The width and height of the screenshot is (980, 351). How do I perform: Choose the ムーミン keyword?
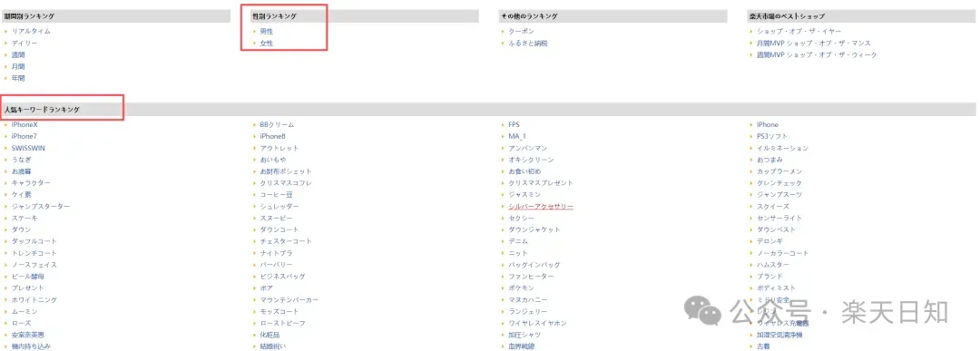coord(24,311)
